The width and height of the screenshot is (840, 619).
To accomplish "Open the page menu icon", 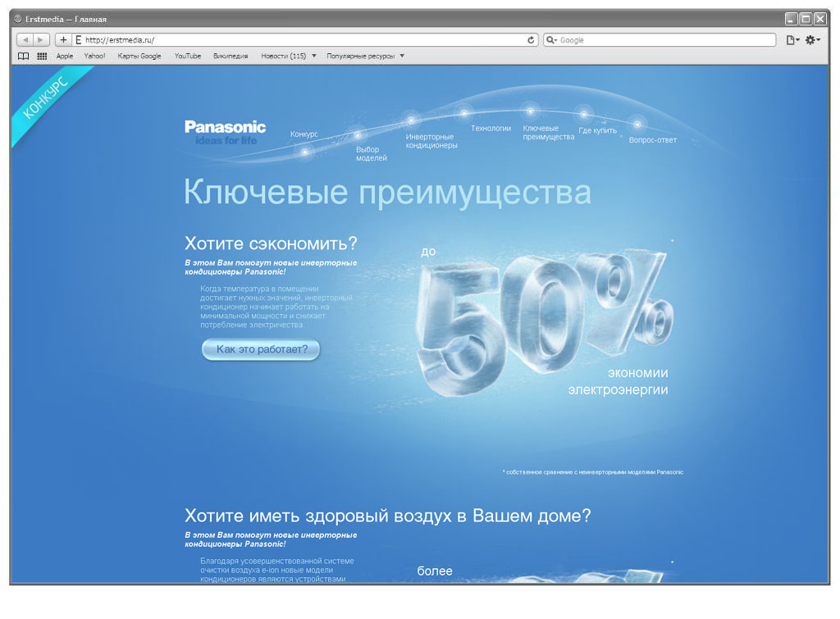I will click(792, 40).
